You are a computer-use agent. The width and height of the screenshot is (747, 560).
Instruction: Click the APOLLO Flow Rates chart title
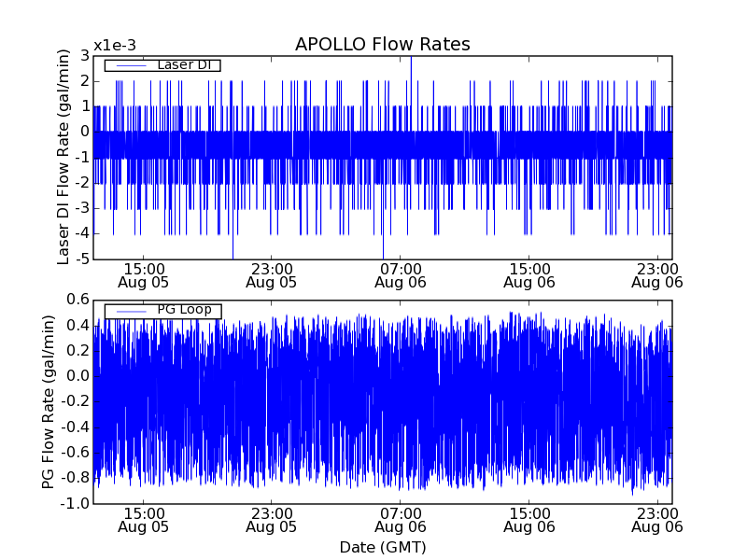[382, 45]
